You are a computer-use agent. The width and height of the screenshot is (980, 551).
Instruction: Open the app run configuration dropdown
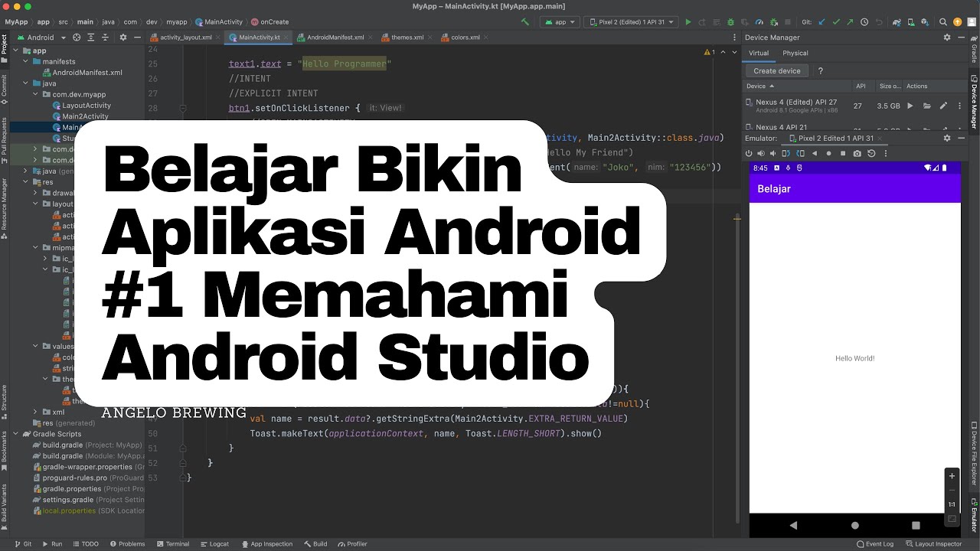[x=560, y=22]
